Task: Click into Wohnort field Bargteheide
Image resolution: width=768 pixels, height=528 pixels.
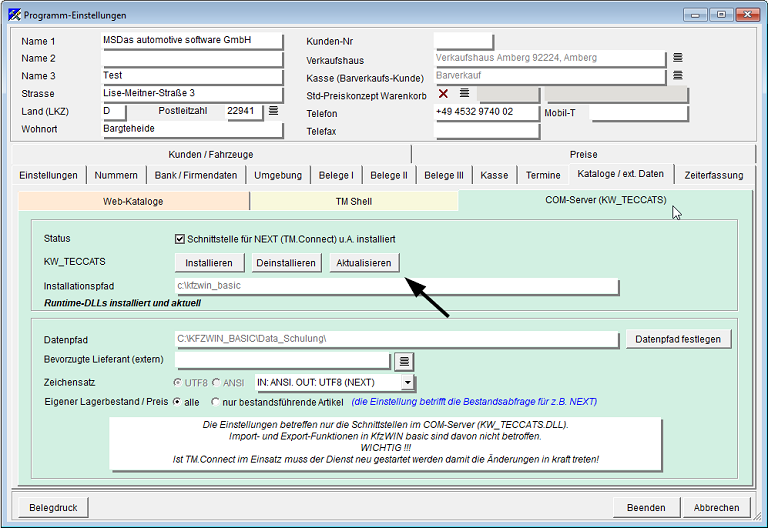Action: pyautogui.click(x=192, y=129)
